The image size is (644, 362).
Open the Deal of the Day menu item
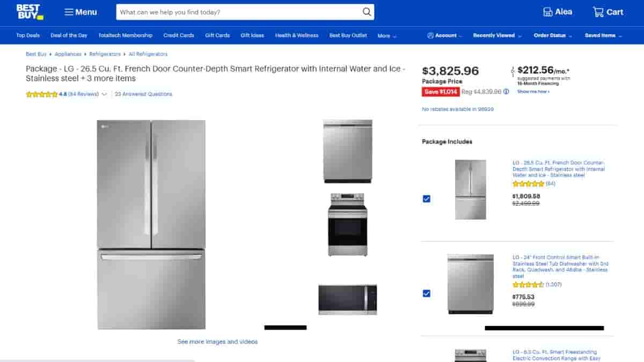click(x=69, y=35)
